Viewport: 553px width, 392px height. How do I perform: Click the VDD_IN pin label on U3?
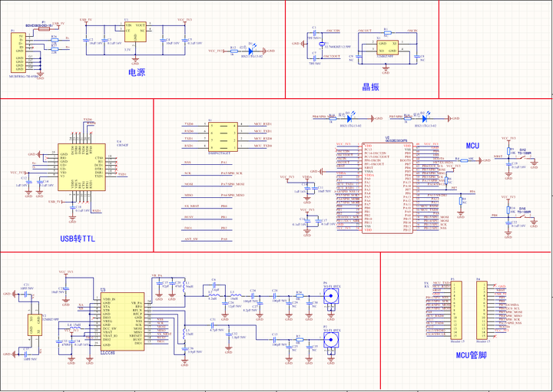pyautogui.click(x=108, y=299)
